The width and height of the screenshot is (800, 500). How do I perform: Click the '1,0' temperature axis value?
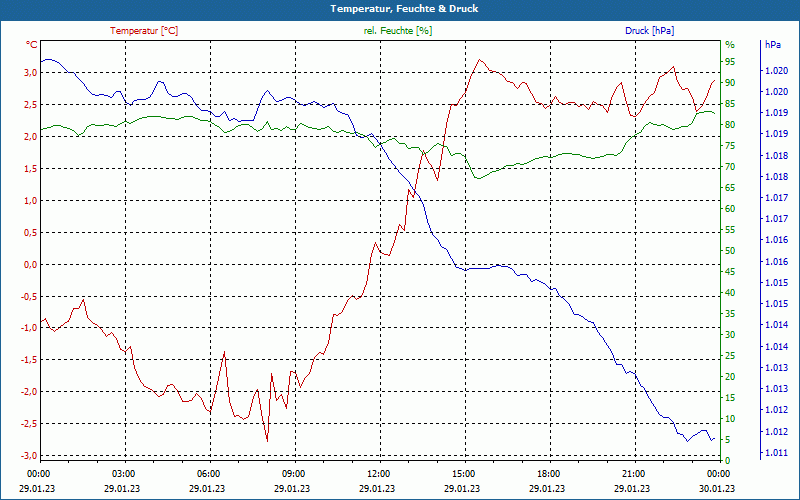tap(31, 201)
